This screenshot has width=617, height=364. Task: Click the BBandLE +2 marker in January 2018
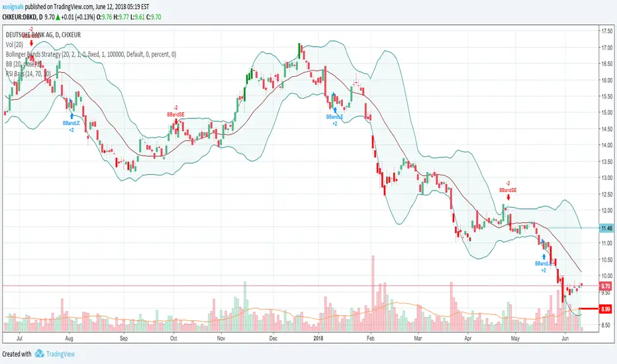(334, 117)
